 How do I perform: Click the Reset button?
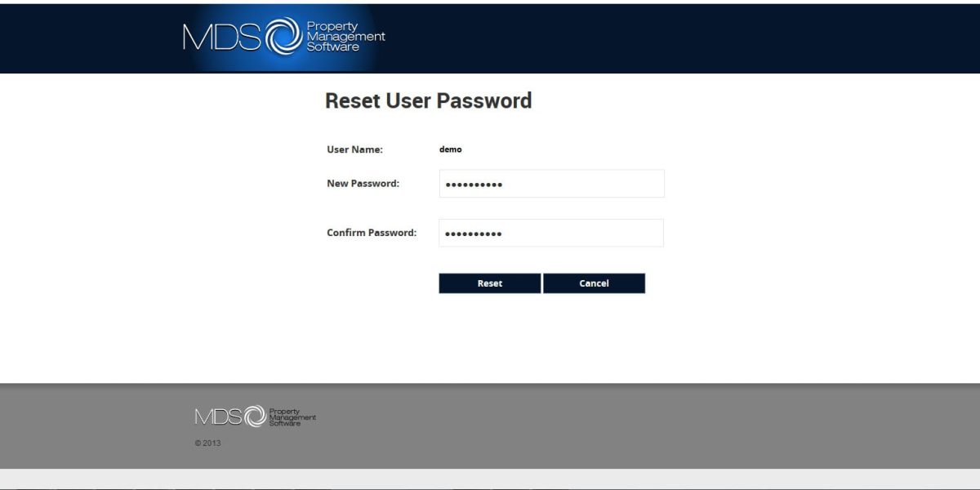click(x=489, y=283)
